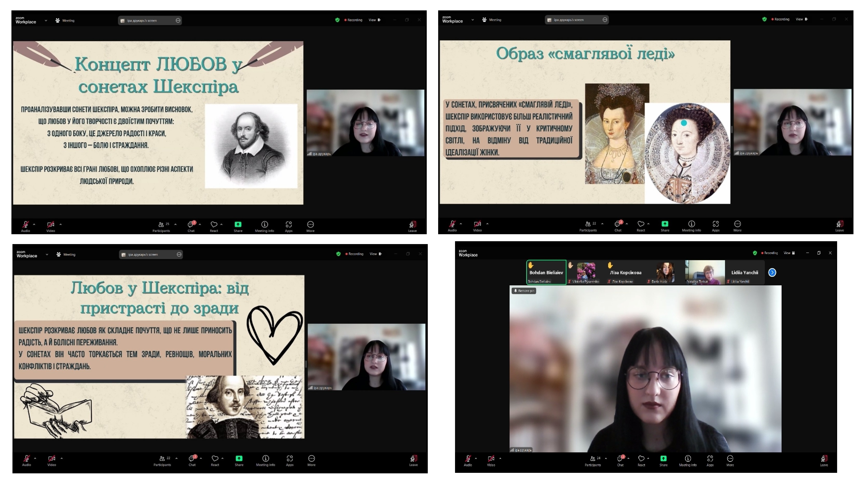Image resolution: width=868 pixels, height=484 pixels.
Task: Click next-participants blue arrow beside Lidiia Yanchii
Action: (772, 272)
